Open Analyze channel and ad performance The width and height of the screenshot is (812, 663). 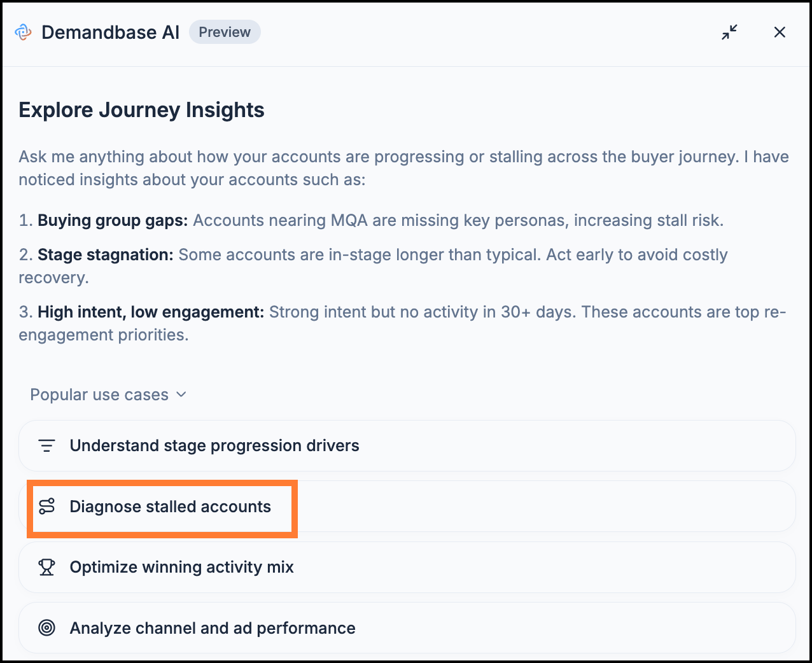point(407,628)
